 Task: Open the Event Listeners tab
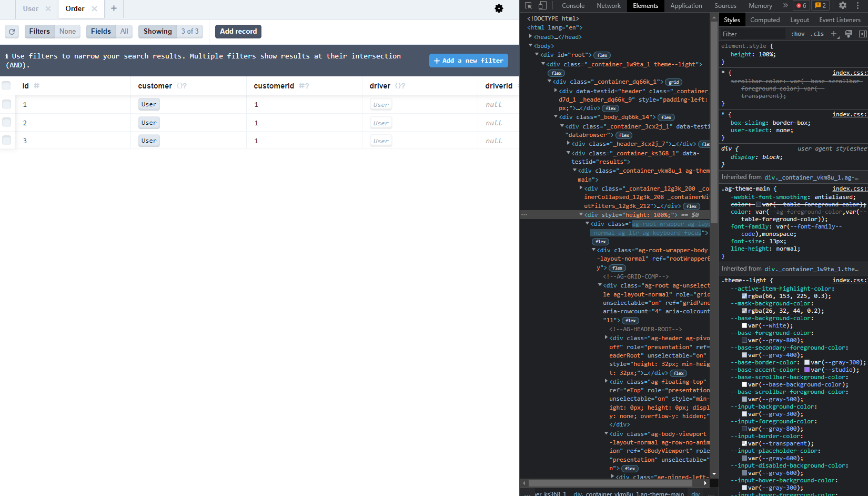[840, 20]
